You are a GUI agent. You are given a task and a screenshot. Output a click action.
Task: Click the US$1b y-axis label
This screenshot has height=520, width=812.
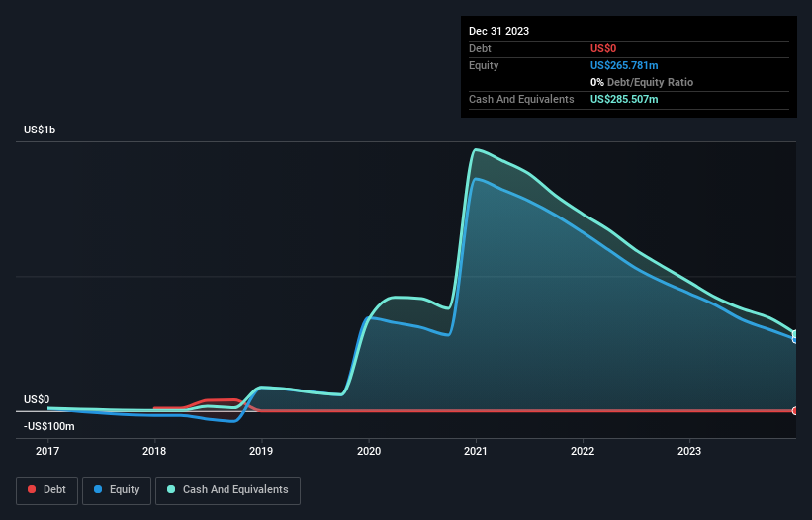tap(40, 130)
